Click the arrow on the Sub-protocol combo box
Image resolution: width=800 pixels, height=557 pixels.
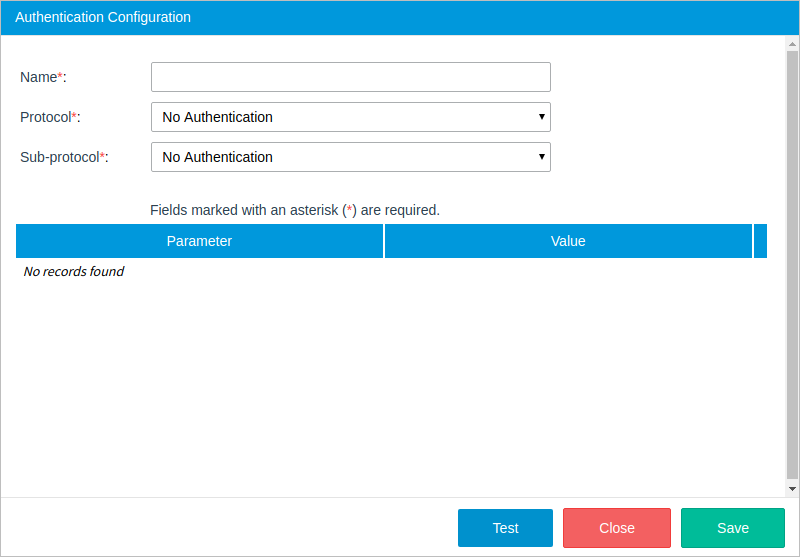pos(541,157)
